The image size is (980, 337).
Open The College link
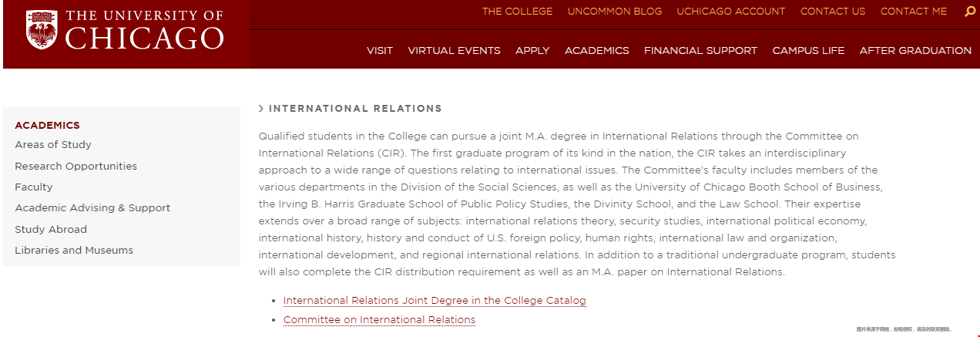click(517, 12)
